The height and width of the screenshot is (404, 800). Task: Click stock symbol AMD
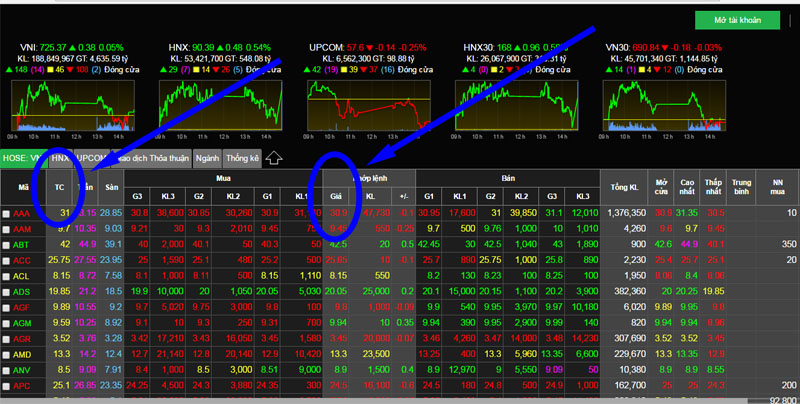pos(22,355)
